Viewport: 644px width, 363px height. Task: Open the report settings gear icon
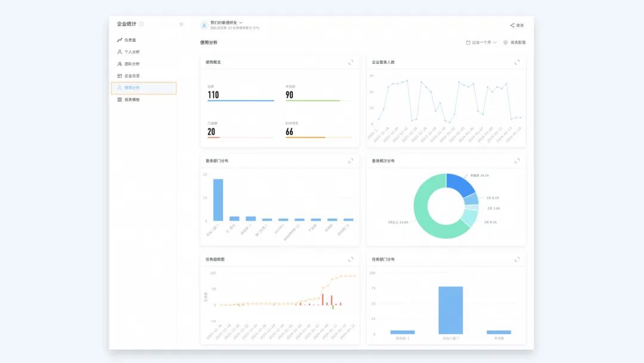(x=506, y=42)
